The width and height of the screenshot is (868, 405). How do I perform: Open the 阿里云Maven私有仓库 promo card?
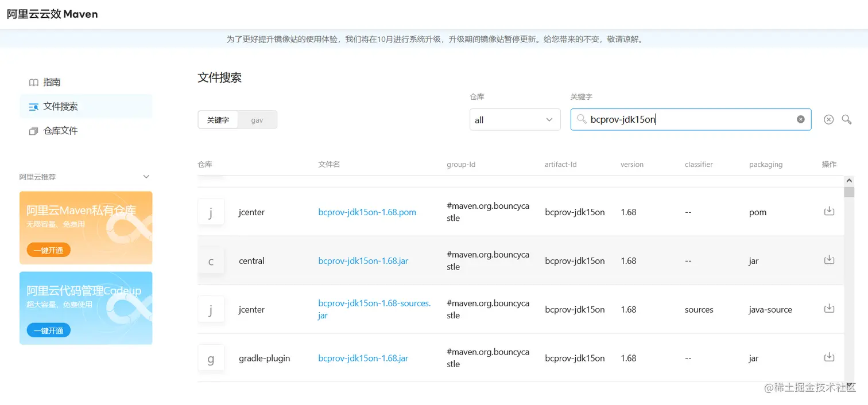86,228
